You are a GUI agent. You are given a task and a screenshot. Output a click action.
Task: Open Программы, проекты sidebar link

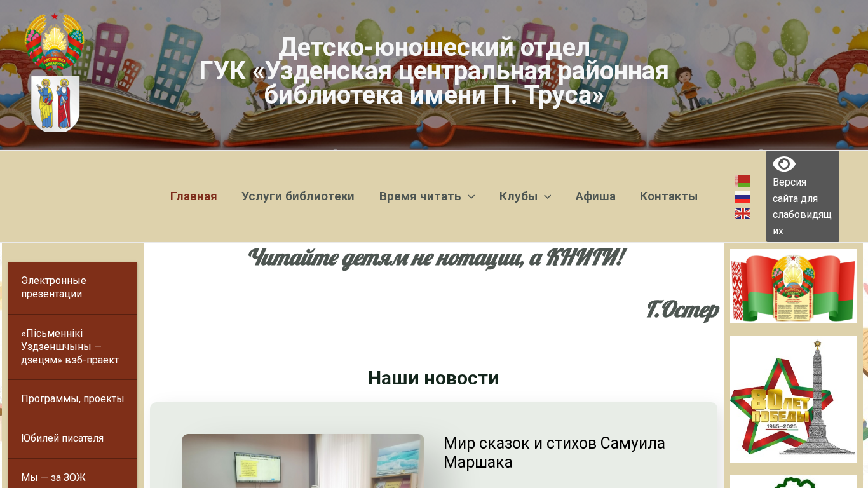(x=72, y=399)
